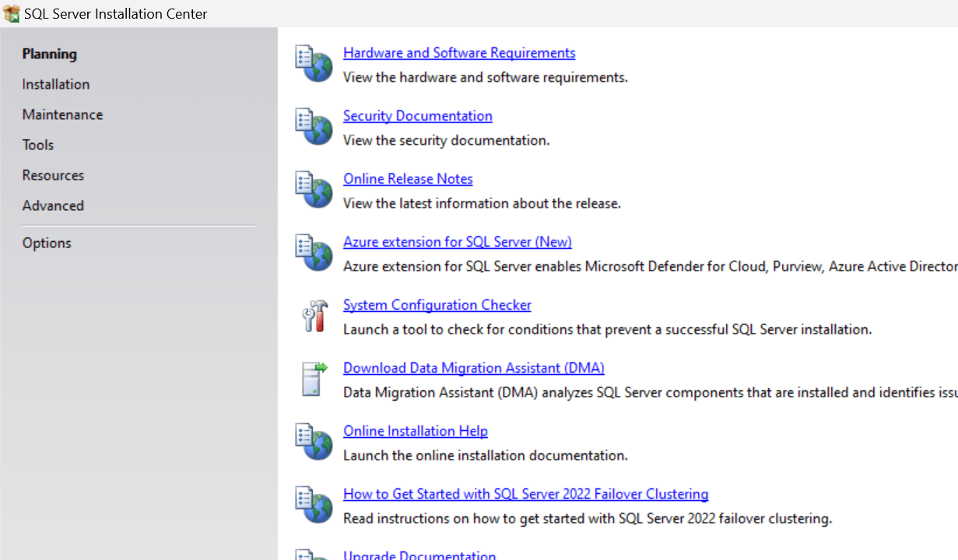Click the Failover Clustering globe icon
Viewport: 958px width, 560px height.
[314, 505]
